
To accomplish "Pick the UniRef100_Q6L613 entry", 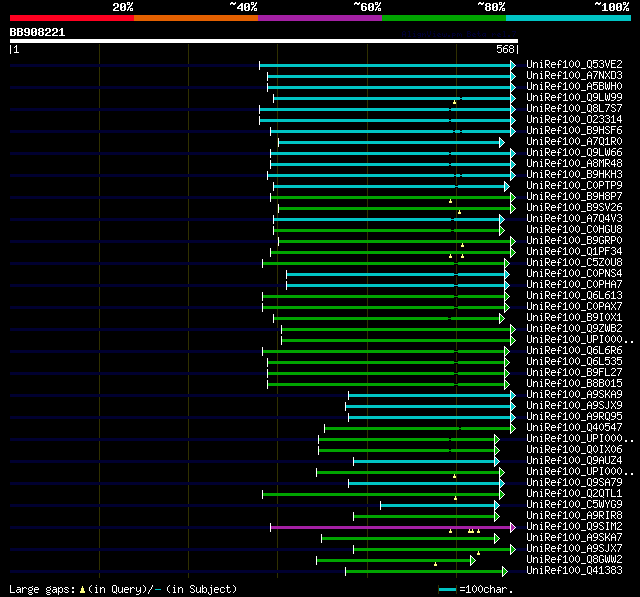I will coord(574,296).
